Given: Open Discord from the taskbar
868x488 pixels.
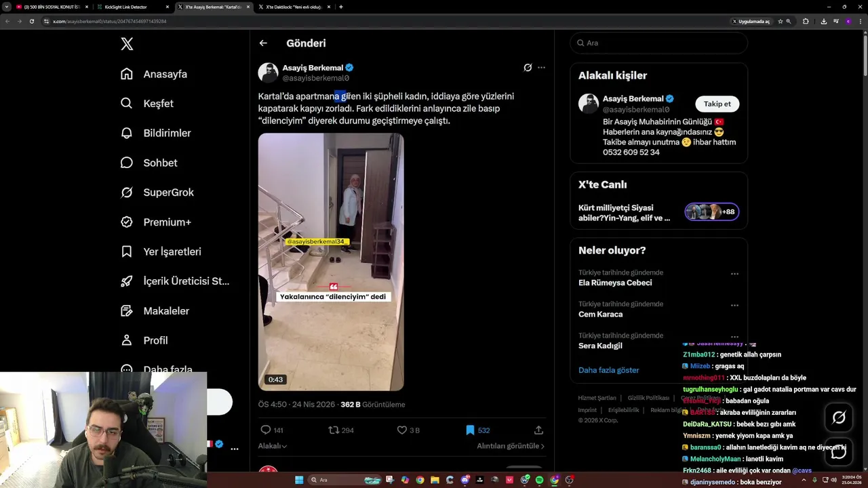Looking at the screenshot, I should tap(465, 480).
